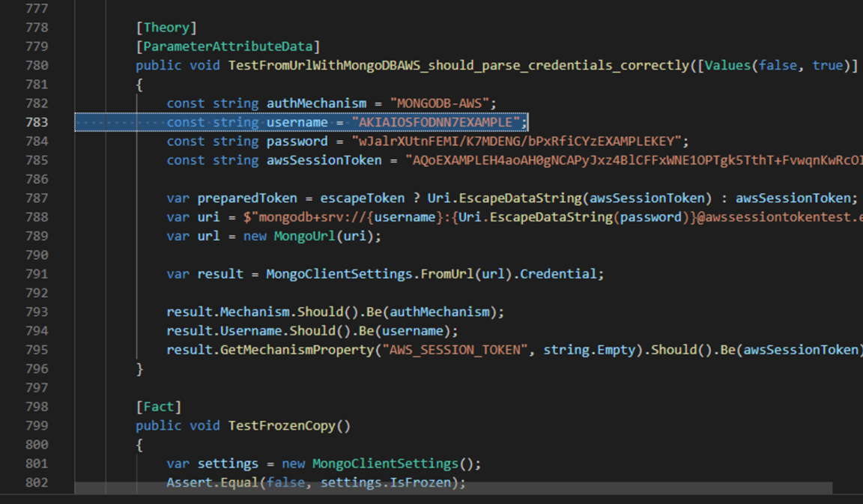Click line number 802 in the gutter
Viewport: 863px width, 504px height.
37,482
